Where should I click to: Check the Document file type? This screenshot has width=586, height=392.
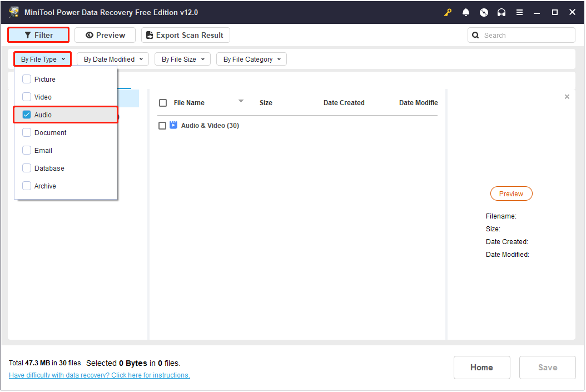[x=27, y=132]
